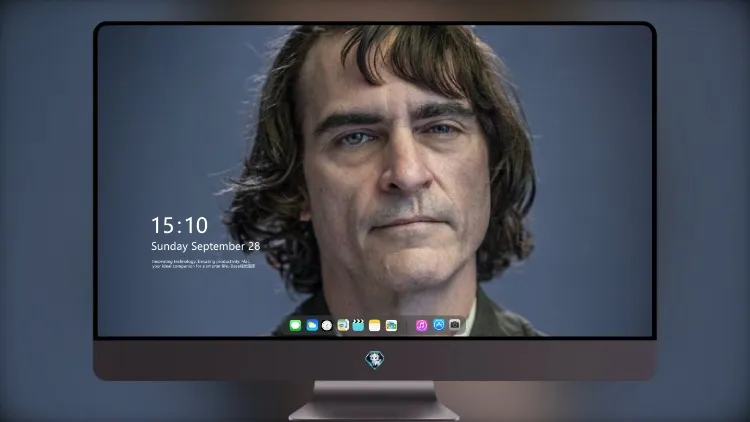This screenshot has width=750, height=422.
Task: Open the Photos gallery icon in dock
Action: click(391, 325)
